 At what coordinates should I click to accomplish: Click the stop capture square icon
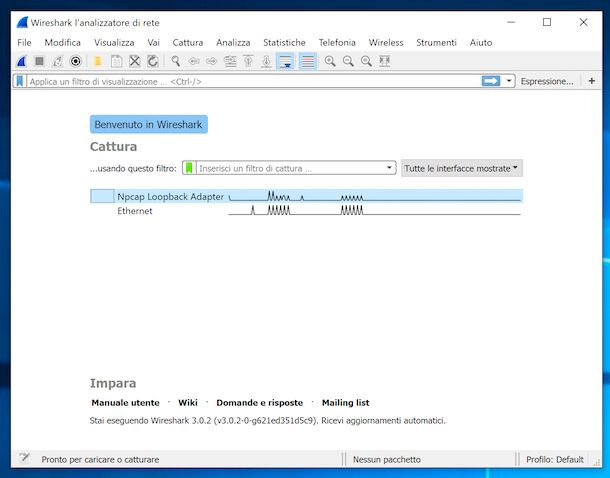39,61
